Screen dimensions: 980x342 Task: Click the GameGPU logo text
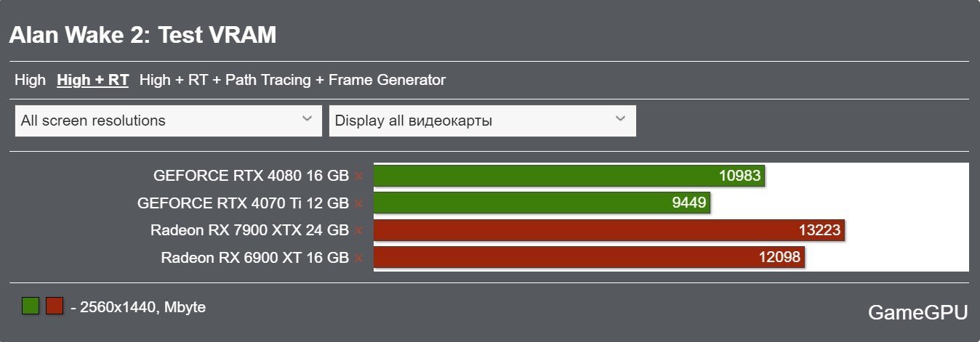pos(918,313)
